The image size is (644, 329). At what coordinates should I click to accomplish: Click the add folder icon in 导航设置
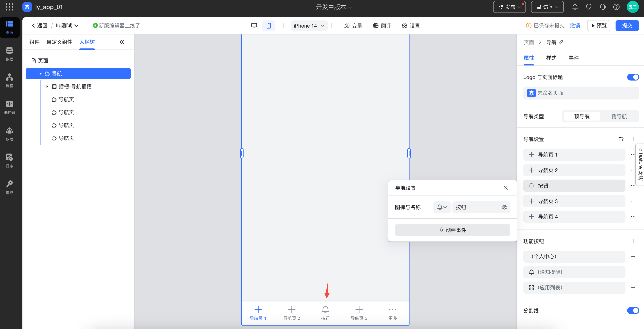(621, 139)
